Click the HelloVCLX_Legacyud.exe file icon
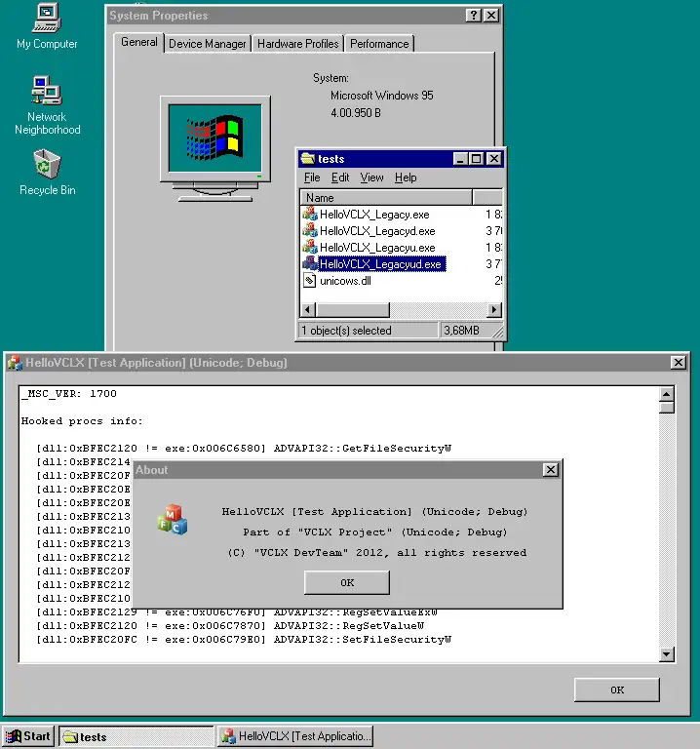The width and height of the screenshot is (700, 749). pos(310,263)
